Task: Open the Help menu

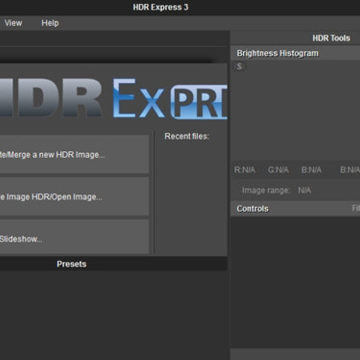Action: pos(50,23)
